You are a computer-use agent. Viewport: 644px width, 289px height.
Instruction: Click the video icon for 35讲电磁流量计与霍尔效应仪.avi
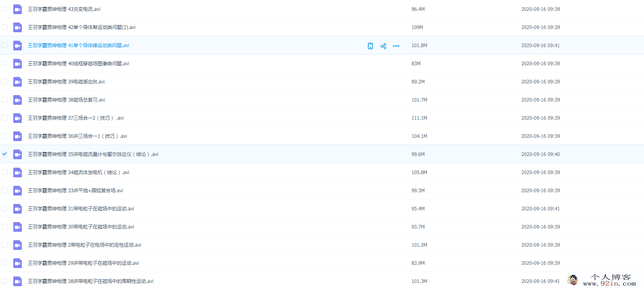point(17,154)
